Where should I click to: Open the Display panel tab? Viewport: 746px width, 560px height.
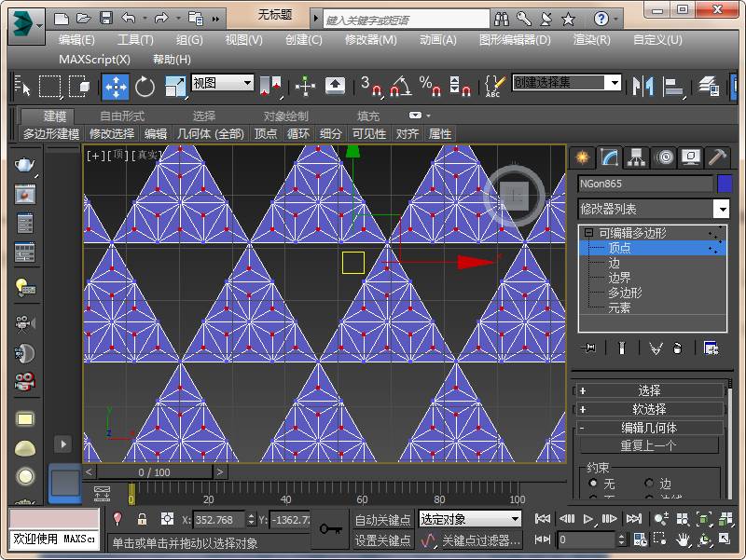(x=691, y=157)
